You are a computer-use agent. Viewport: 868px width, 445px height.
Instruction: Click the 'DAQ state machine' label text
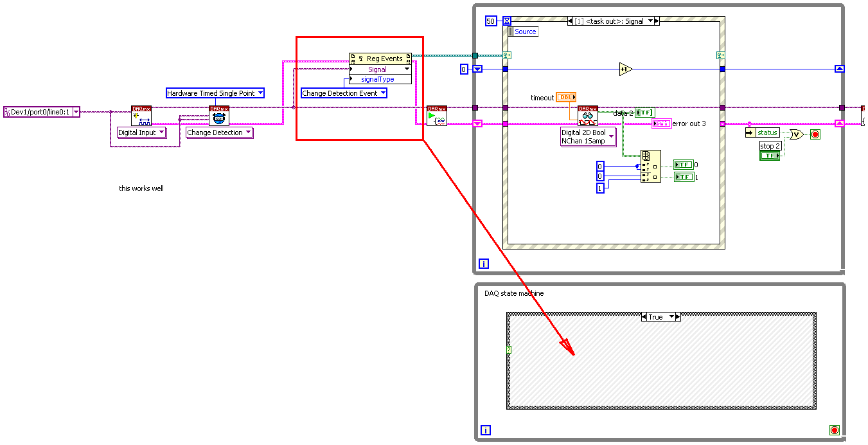tap(514, 293)
